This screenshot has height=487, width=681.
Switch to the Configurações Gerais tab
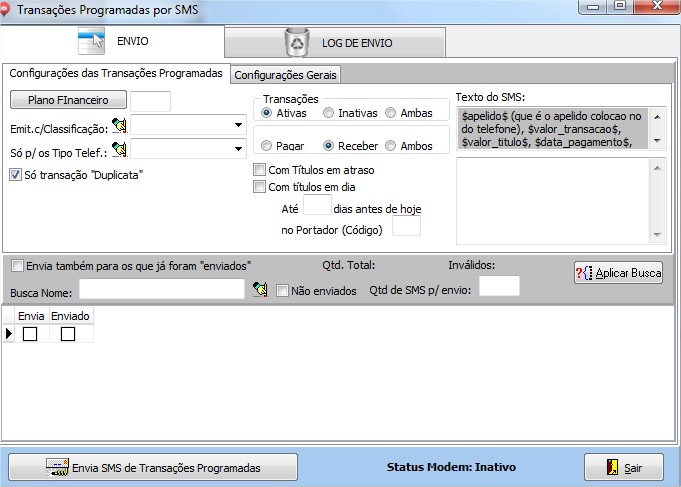(286, 75)
